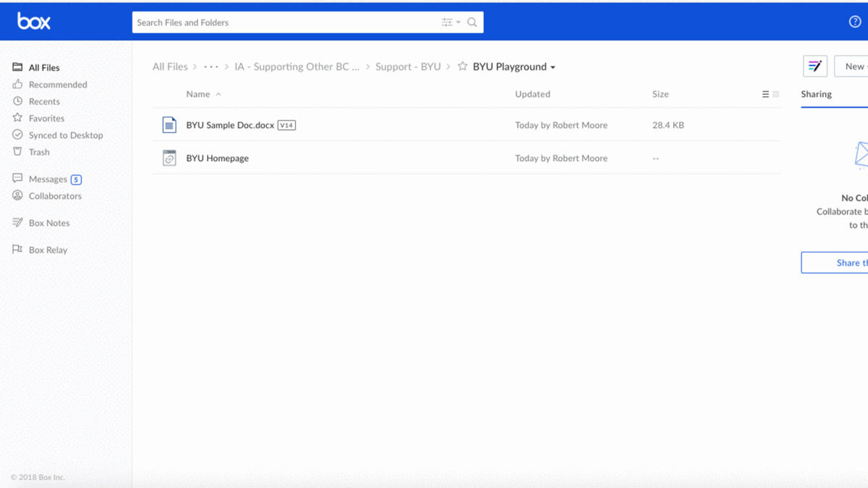Click the Recommended thumbs-up icon
Viewport: 868px width, 488px height.
[x=17, y=84]
